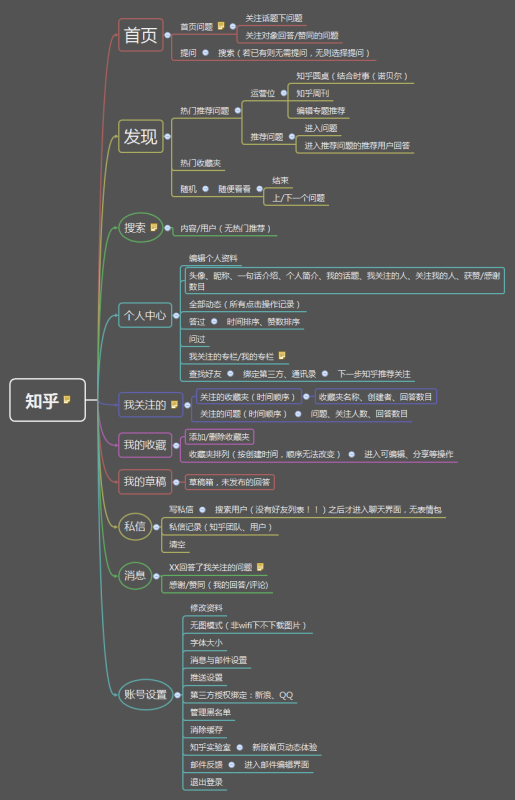Viewport: 515px width, 800px height.
Task: Open the note icon on 搜索 node
Action: (154, 228)
